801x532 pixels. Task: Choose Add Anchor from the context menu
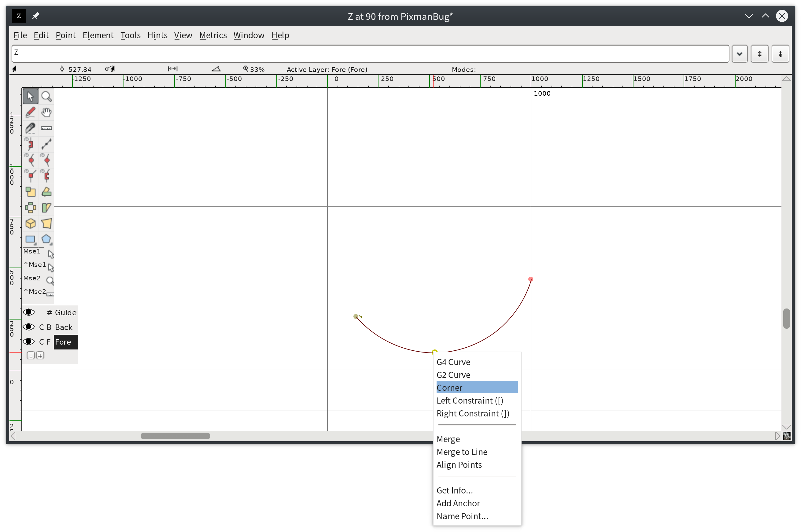pyautogui.click(x=458, y=503)
